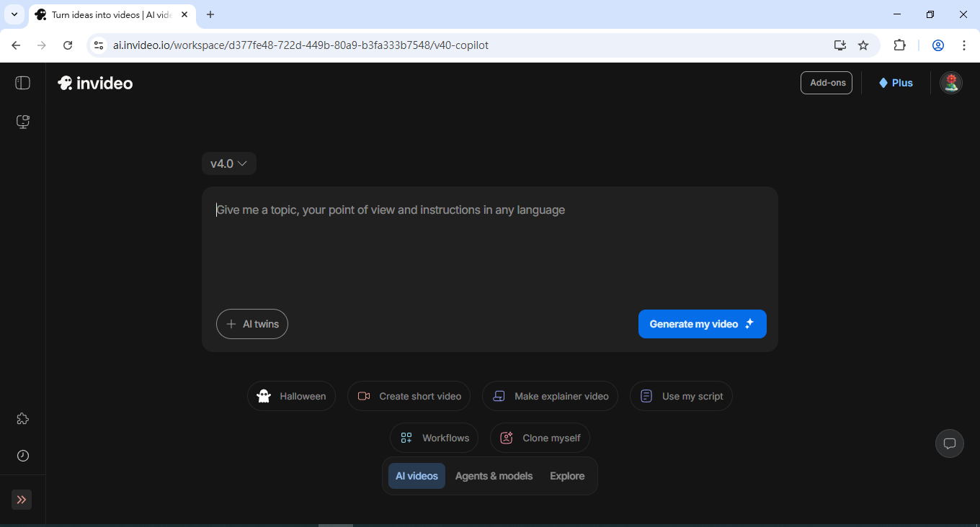Screen dimensions: 980x527
Task: Expand the sidebar with double-chevron button
Action: pos(22,500)
